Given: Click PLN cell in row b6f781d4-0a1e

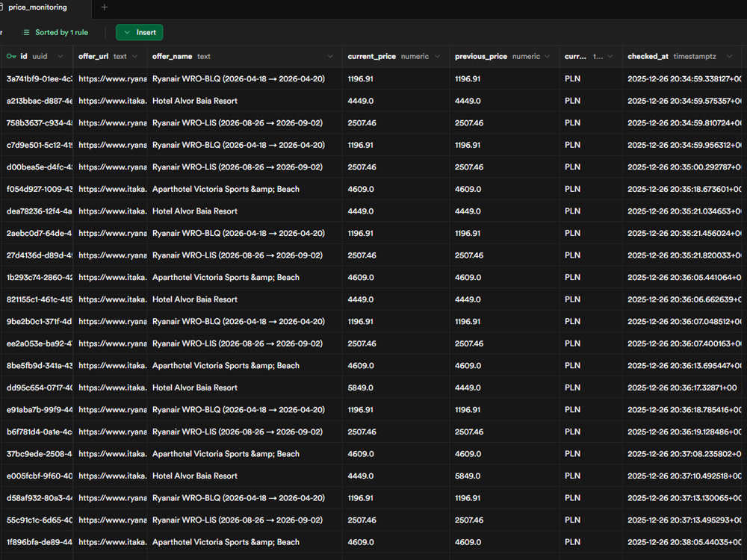Looking at the screenshot, I should [591, 432].
